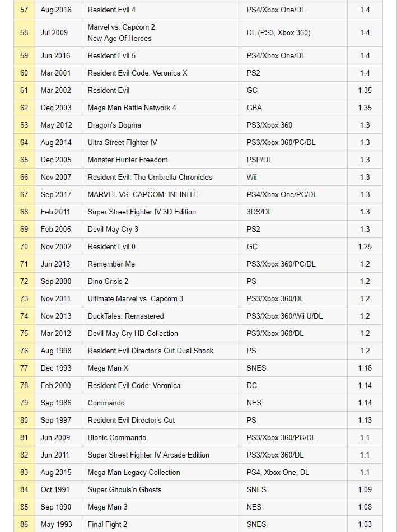Image resolution: width=397 pixels, height=532 pixels.
Task: Select the date 'Aug 1998'
Action: 56,351
